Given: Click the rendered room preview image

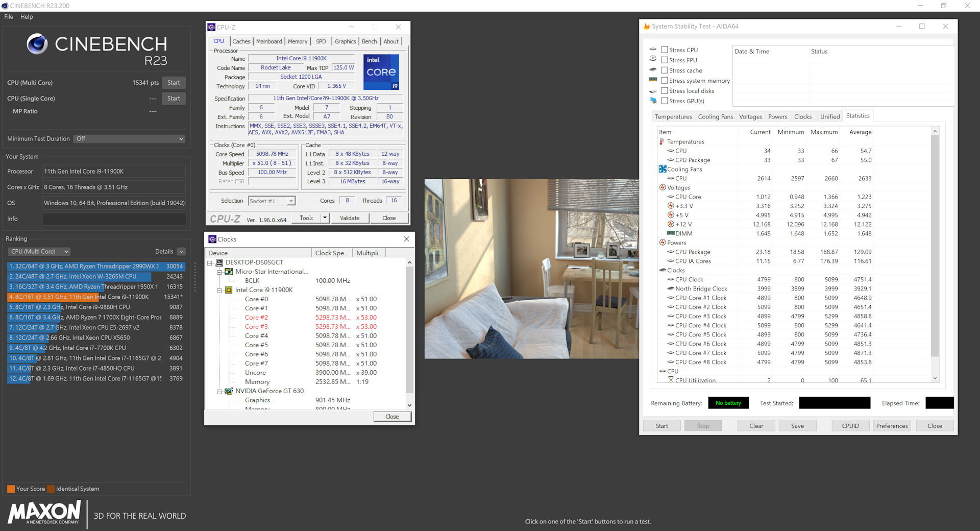Looking at the screenshot, I should click(x=531, y=269).
